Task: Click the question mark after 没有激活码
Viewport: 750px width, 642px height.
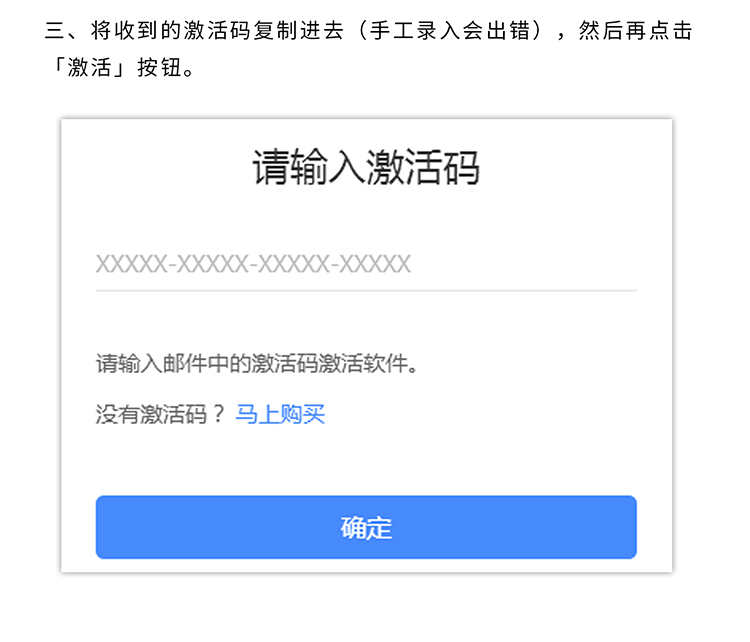Action: click(218, 414)
